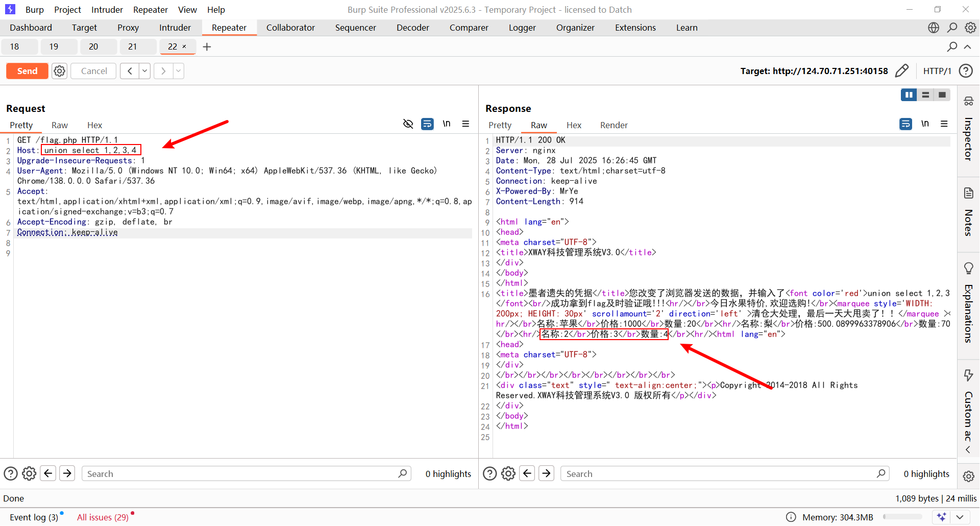This screenshot has width=980, height=526.
Task: Open the Response panel hamburger menu
Action: [944, 124]
